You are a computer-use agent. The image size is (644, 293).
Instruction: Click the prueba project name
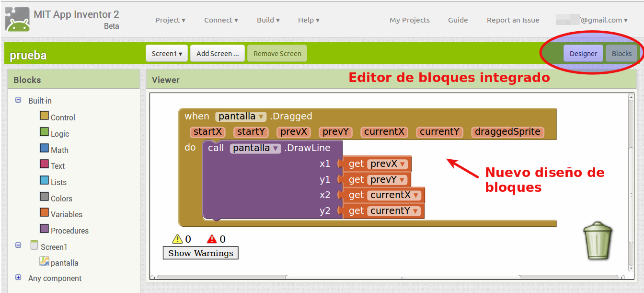pos(28,55)
